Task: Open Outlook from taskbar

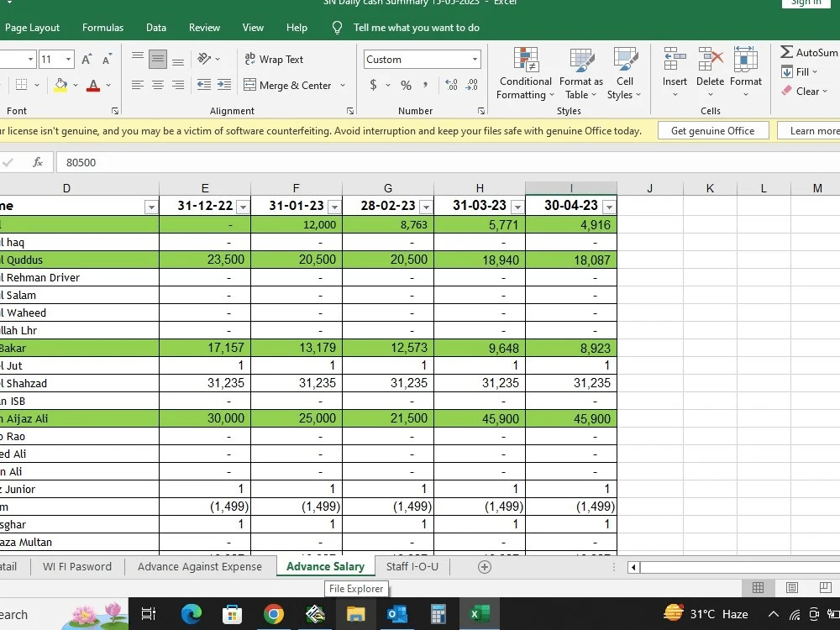Action: coord(397,614)
